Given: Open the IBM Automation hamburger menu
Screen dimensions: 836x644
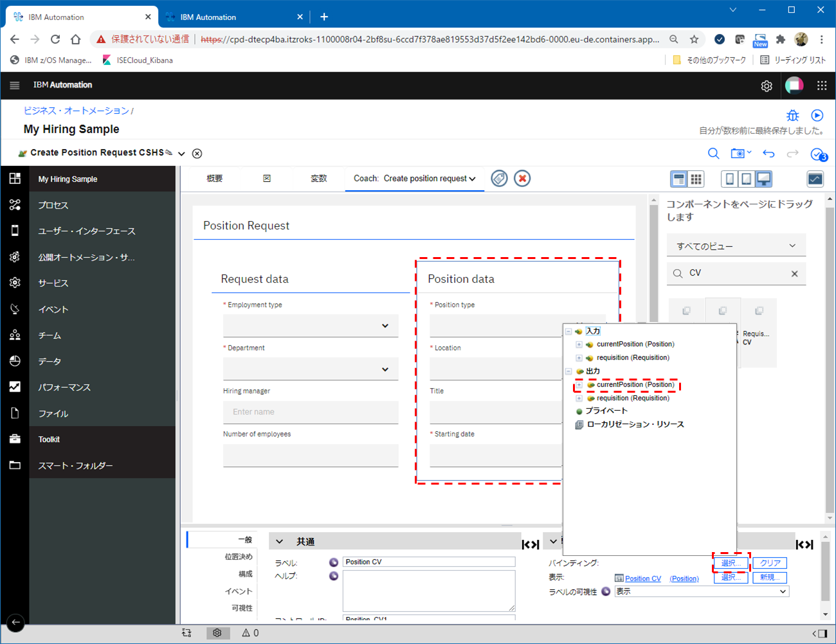Looking at the screenshot, I should tap(15, 85).
